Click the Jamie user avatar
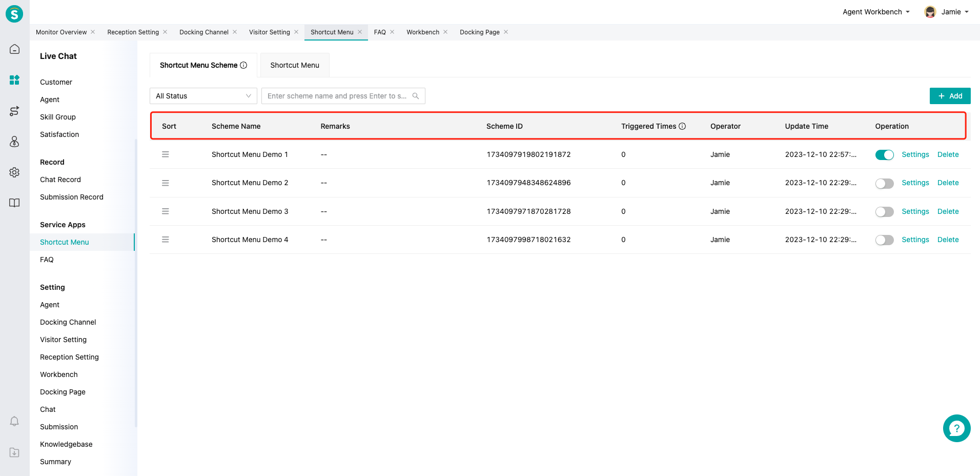 point(930,12)
